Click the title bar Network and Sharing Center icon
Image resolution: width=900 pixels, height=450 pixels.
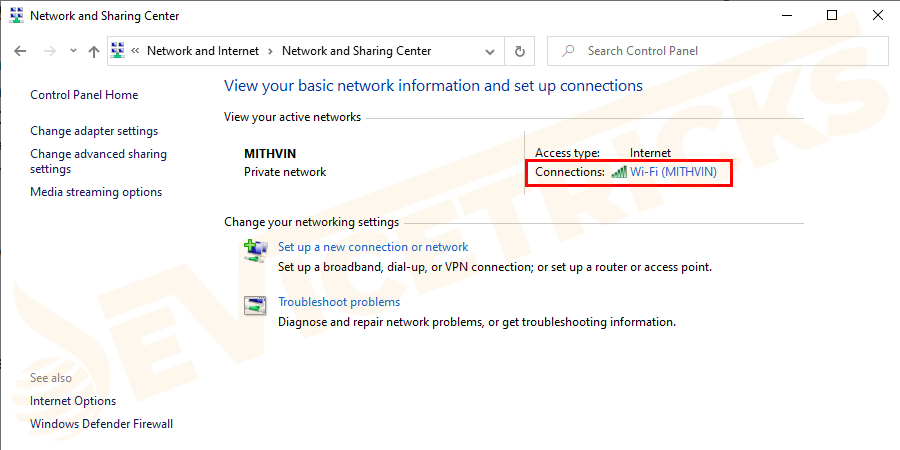coord(17,15)
